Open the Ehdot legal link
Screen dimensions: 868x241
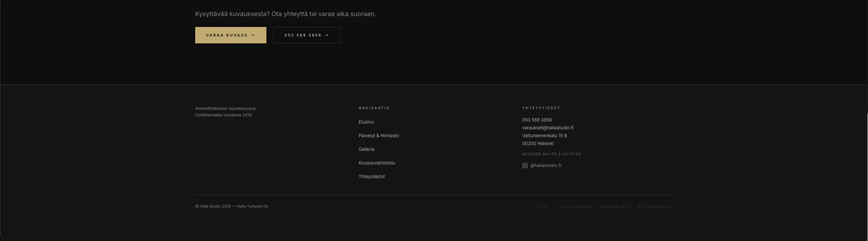543,206
